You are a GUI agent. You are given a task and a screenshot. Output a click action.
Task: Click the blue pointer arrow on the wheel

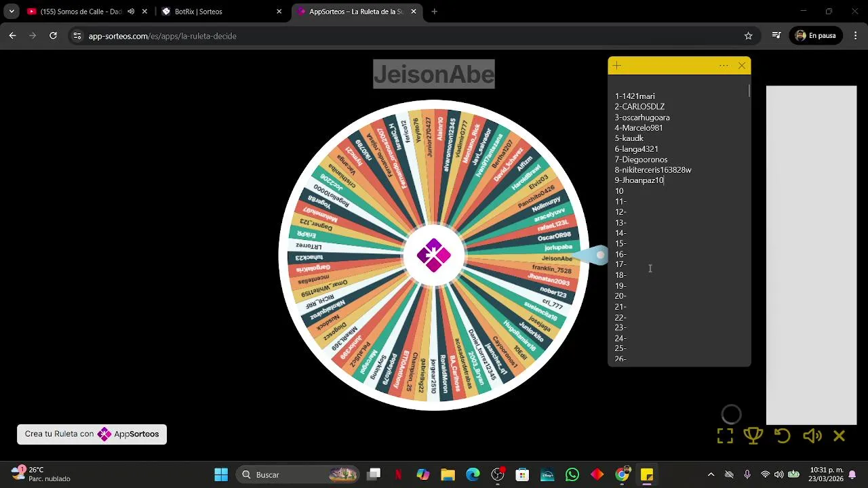(x=591, y=255)
